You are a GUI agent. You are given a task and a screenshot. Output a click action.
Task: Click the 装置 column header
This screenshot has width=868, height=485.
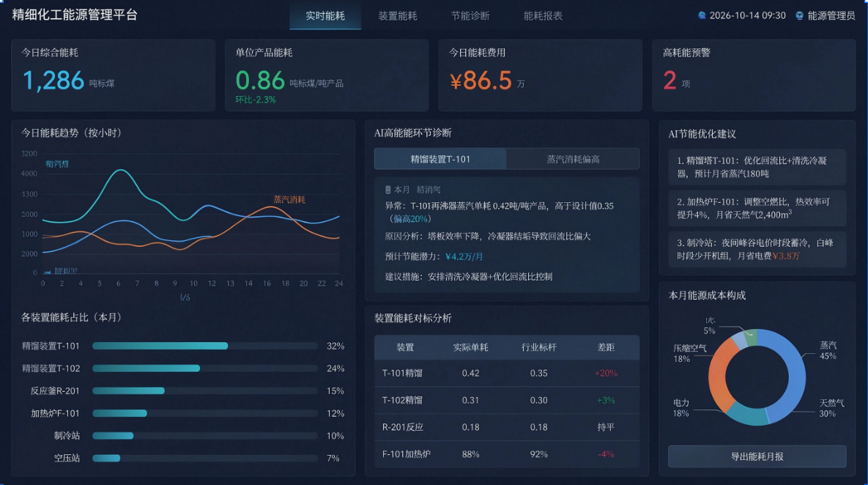point(404,347)
